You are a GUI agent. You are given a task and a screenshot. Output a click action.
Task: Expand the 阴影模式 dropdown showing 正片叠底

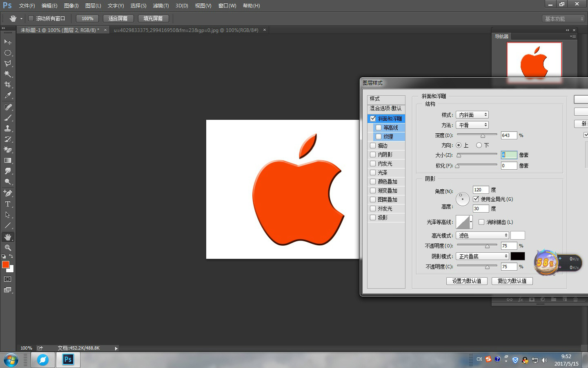482,256
